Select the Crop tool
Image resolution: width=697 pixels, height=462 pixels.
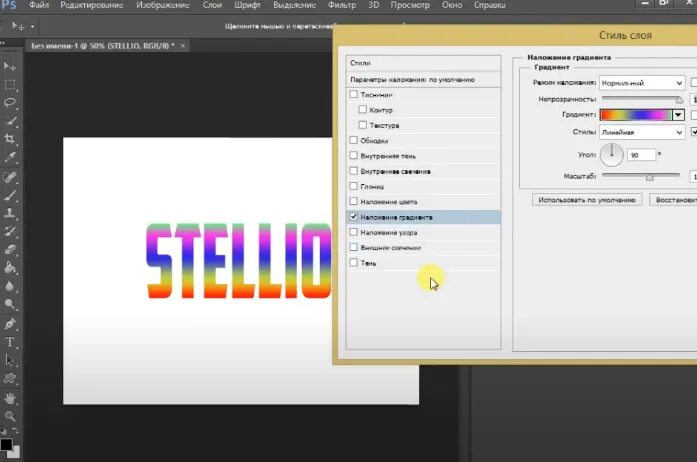(10, 139)
